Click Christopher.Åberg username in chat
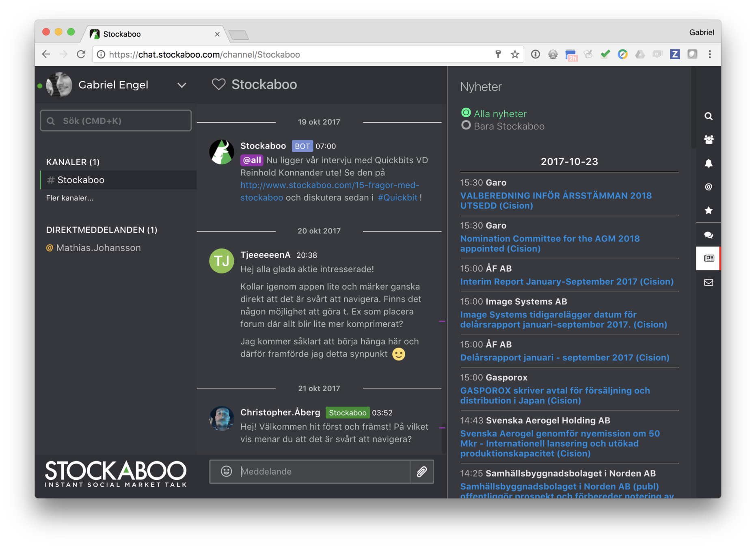Screen dimensions: 756x548 tap(280, 412)
